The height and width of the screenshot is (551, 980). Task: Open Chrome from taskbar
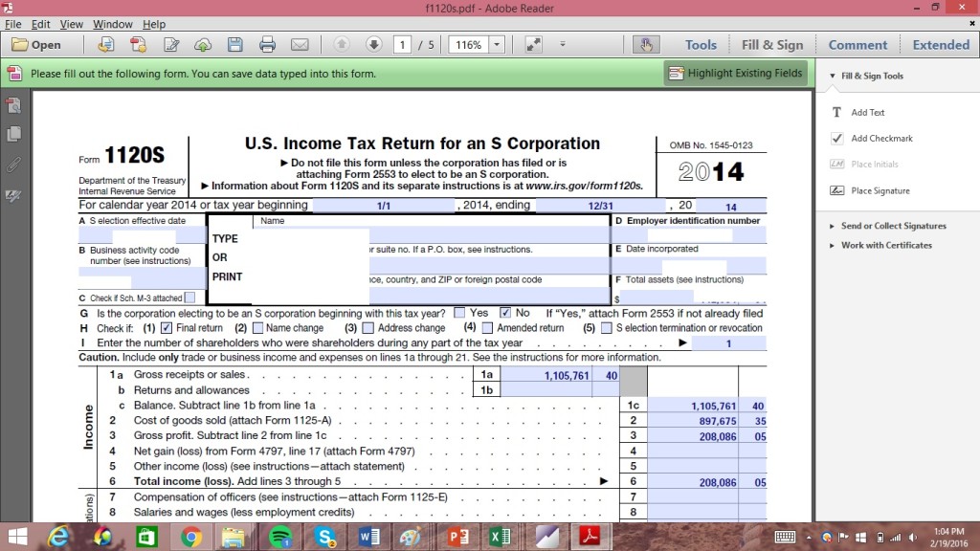point(191,537)
